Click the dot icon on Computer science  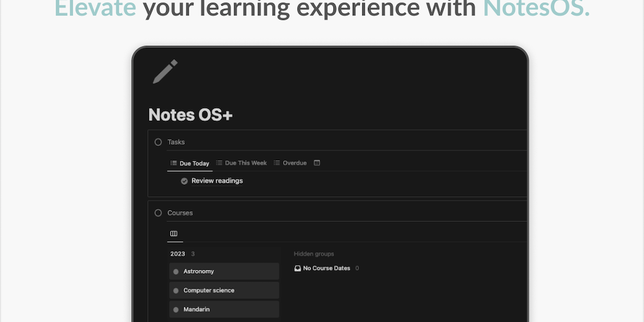[176, 291]
